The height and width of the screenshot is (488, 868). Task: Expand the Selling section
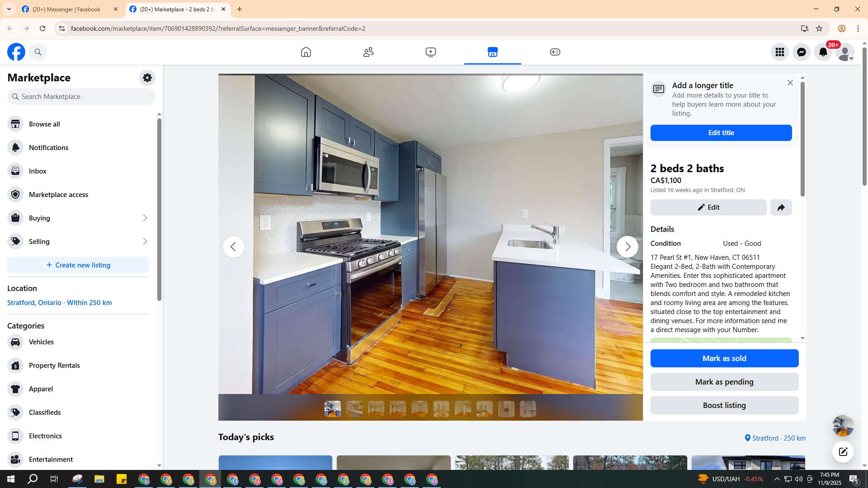coord(78,241)
